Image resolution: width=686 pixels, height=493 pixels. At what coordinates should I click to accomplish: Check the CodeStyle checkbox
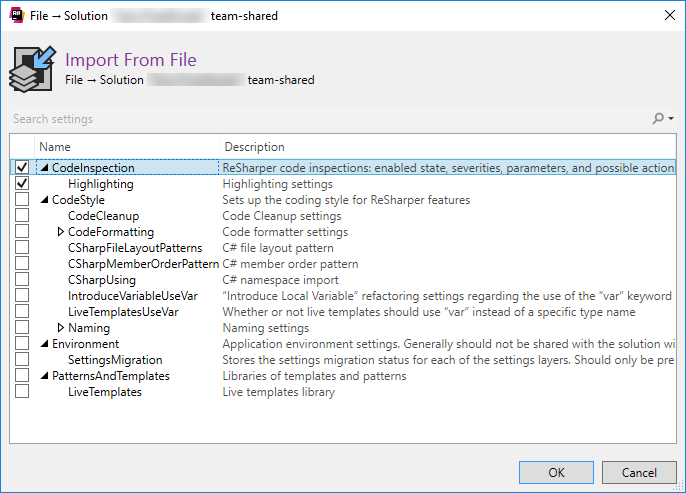(x=22, y=199)
